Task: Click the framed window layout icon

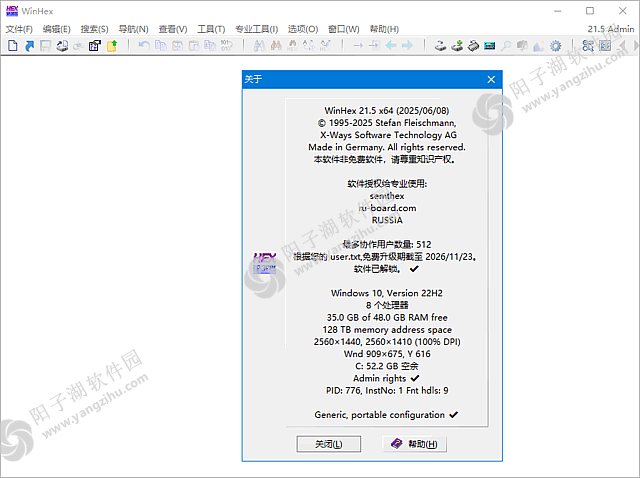Action: tap(605, 45)
